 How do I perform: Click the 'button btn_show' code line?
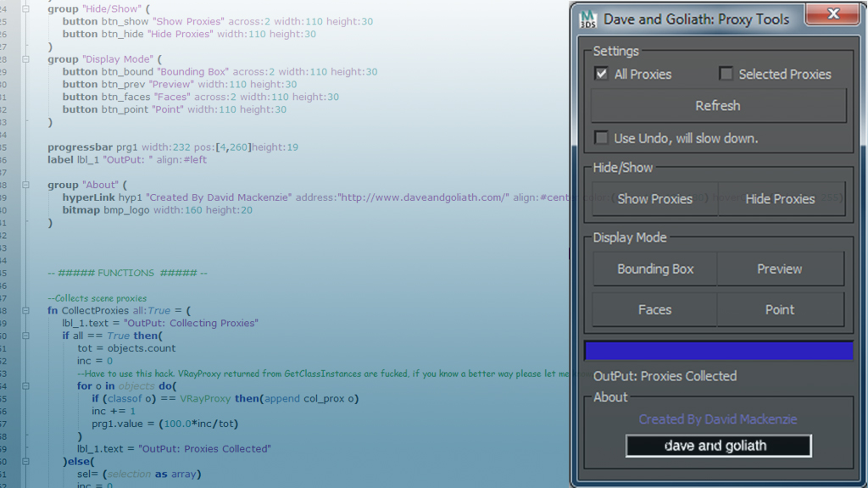[218, 21]
